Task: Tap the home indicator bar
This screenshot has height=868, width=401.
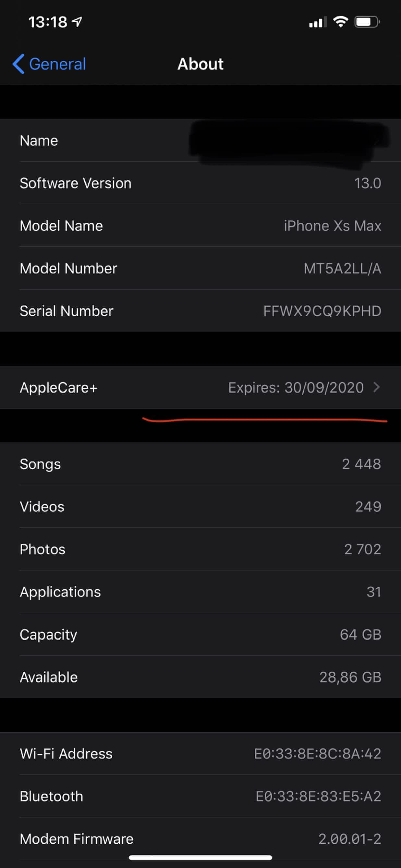Action: pos(200,857)
